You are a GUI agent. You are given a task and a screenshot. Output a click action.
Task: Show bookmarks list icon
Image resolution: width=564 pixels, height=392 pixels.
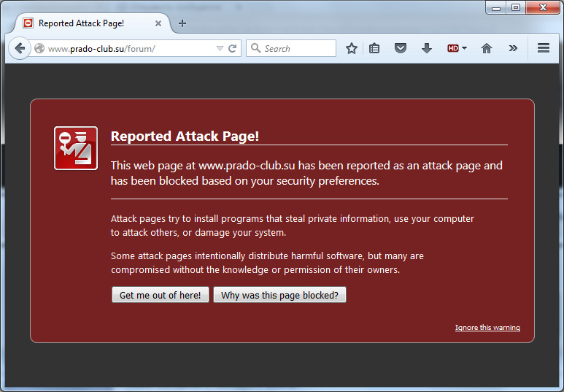(374, 49)
